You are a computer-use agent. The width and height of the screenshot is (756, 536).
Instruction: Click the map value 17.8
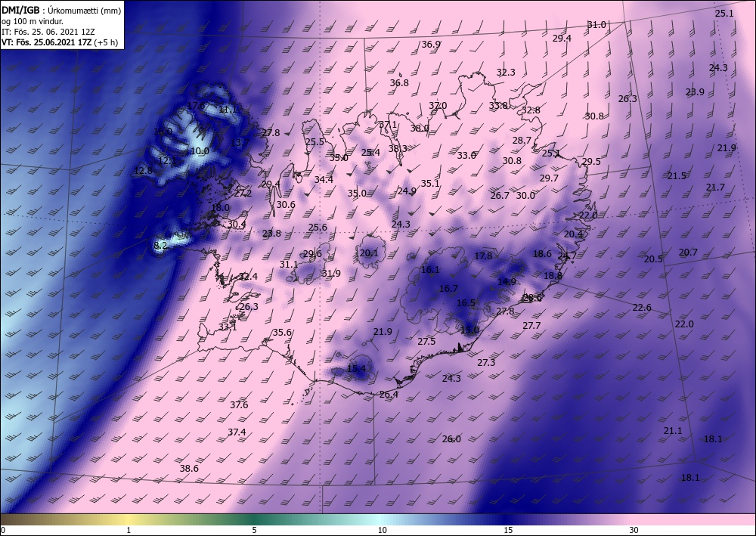(483, 256)
